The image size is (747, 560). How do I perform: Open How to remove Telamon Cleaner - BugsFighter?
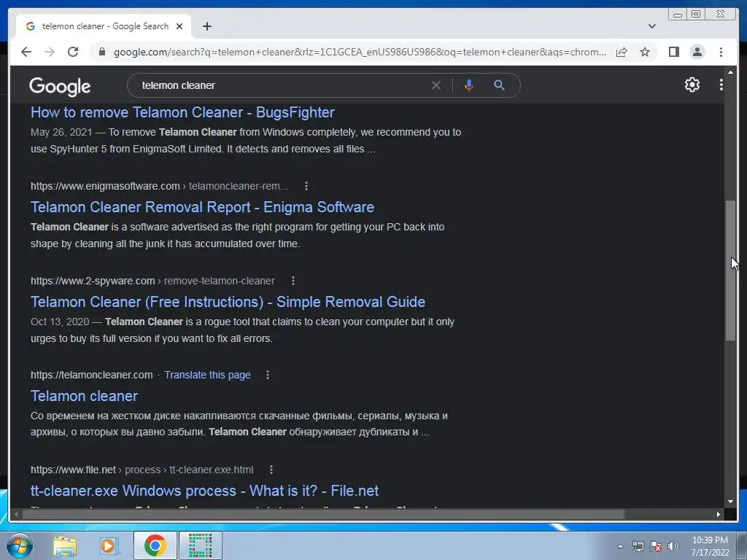pos(182,112)
